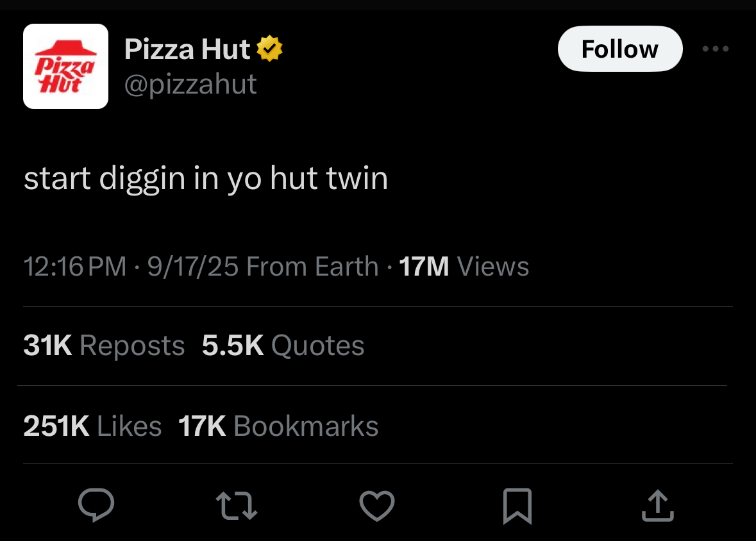Screen dimensions: 756x541
Task: Click the From Earth location label
Action: pos(312,267)
